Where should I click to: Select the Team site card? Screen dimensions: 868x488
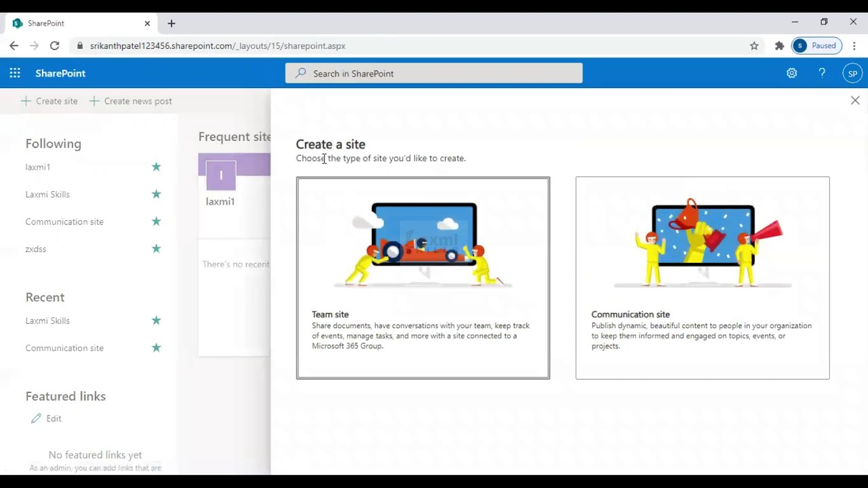(x=423, y=278)
